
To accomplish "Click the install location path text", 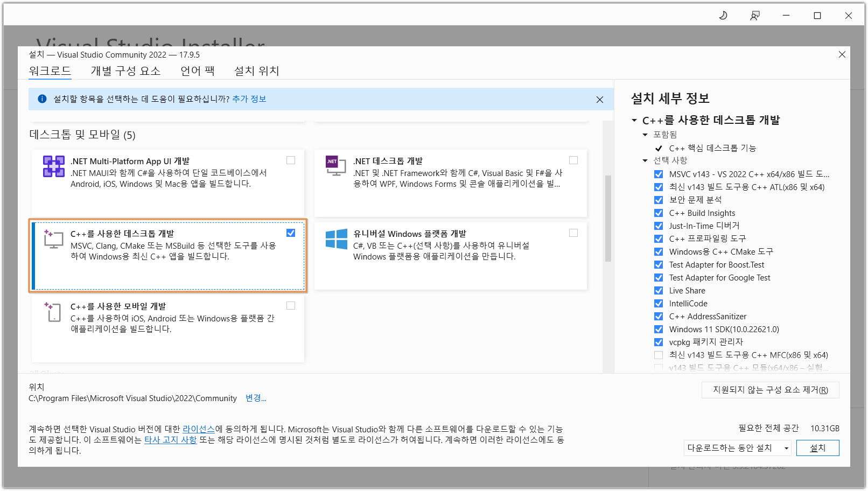I will click(132, 398).
